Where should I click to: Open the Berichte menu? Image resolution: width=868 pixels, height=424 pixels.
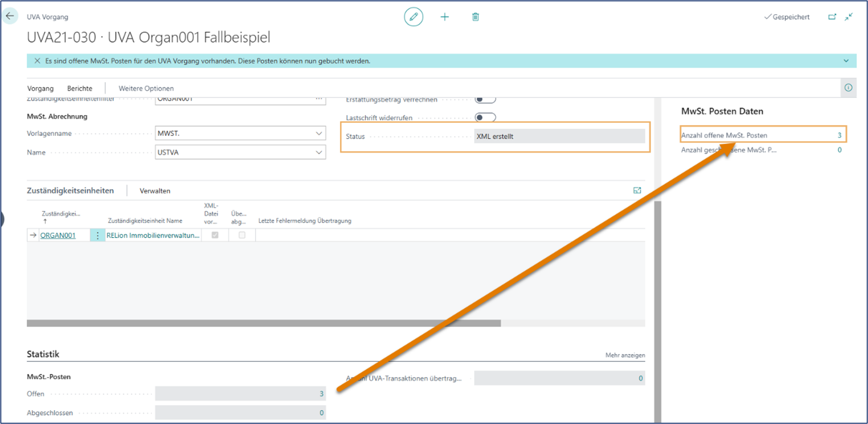[80, 89]
